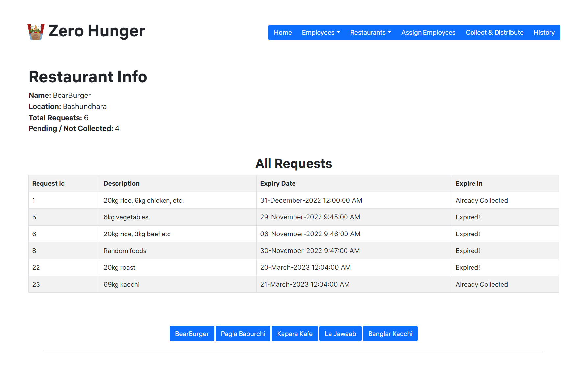Open the Assign Employees page
Image resolution: width=588 pixels, height=387 pixels.
tap(428, 33)
